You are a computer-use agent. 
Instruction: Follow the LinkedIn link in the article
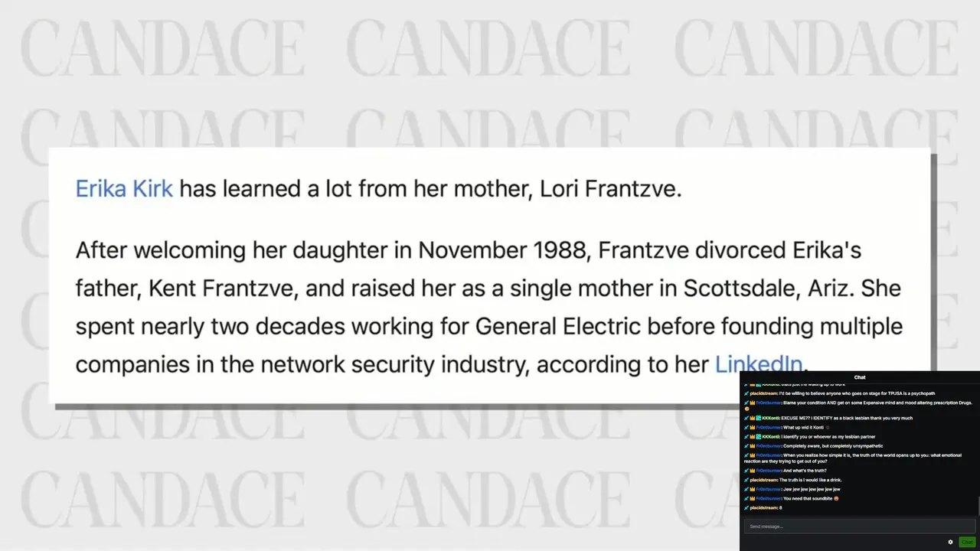[758, 364]
